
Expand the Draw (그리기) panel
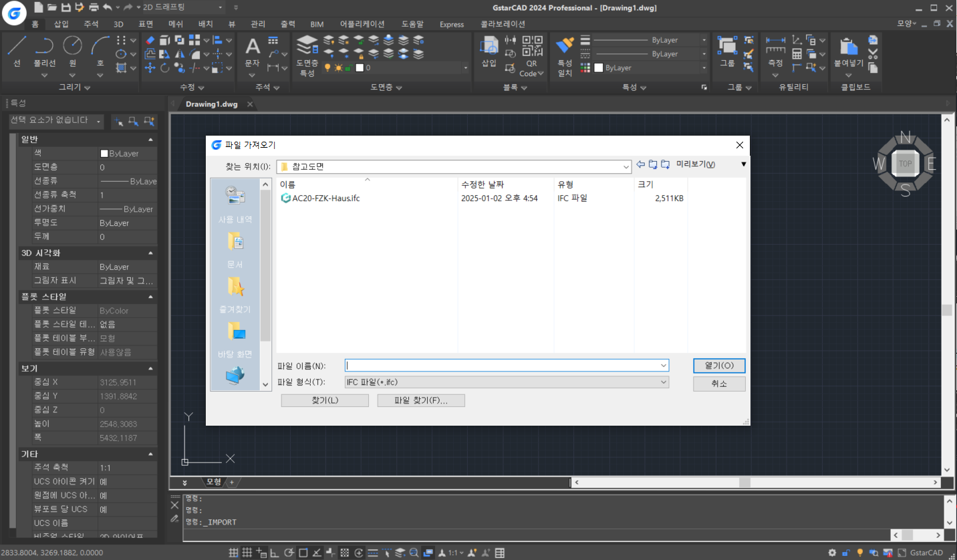(74, 88)
